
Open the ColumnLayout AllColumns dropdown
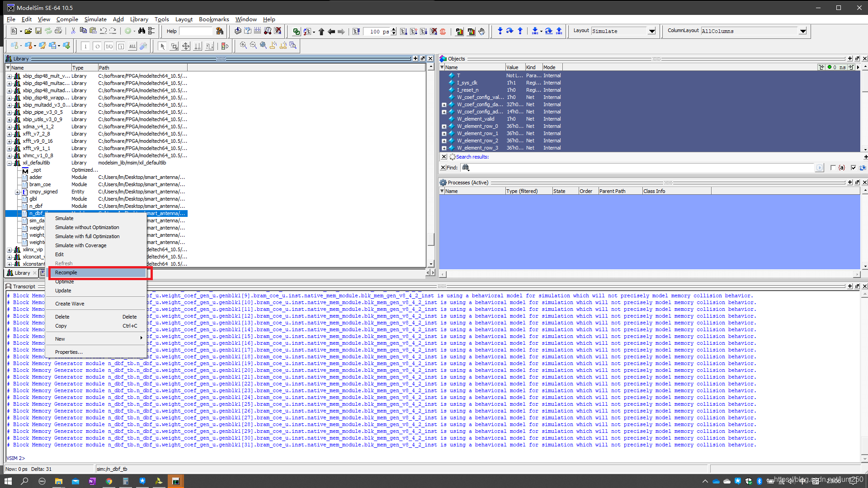(x=802, y=31)
